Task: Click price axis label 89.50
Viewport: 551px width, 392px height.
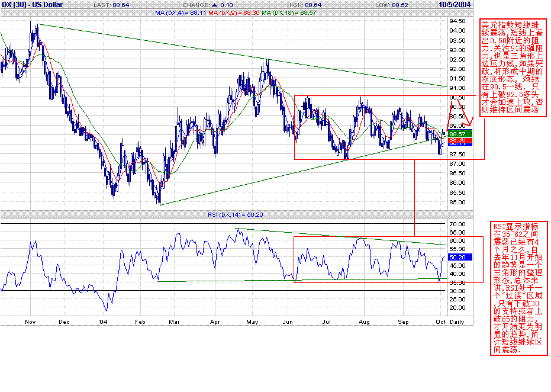Action: 457,117
